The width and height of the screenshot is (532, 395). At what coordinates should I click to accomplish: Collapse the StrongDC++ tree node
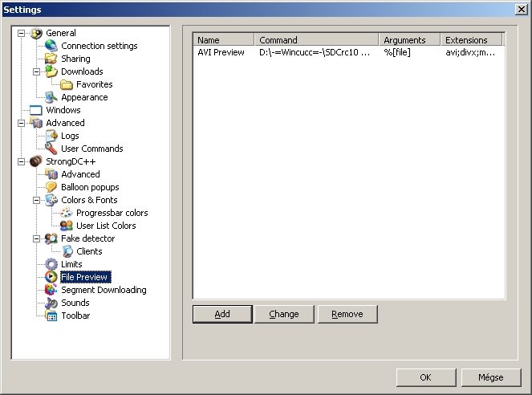pyautogui.click(x=22, y=161)
